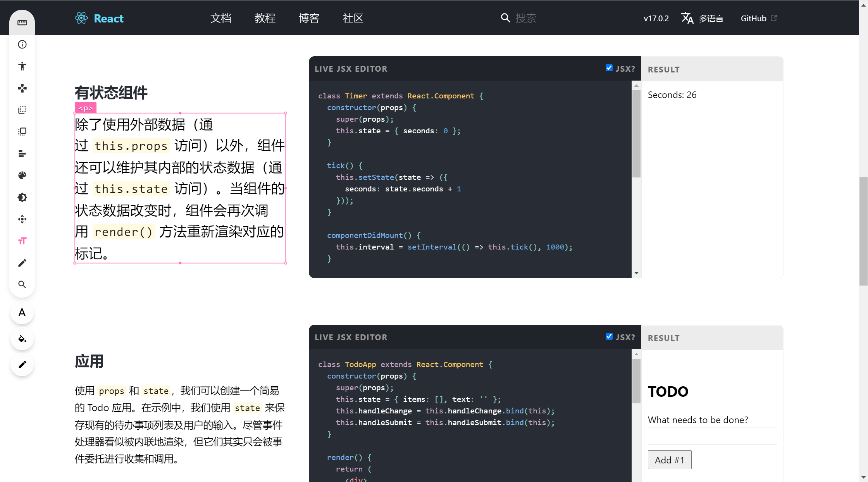The width and height of the screenshot is (868, 482).
Task: Open the hue shift palette tool
Action: (22, 176)
